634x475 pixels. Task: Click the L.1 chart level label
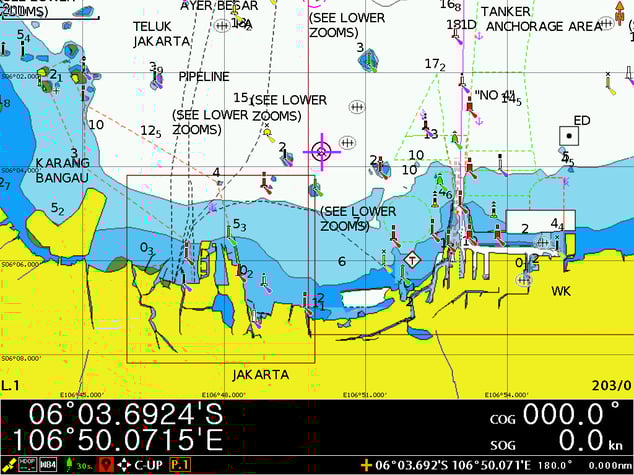[11, 385]
